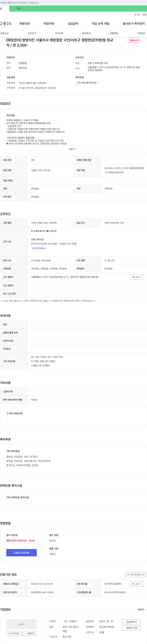The height and width of the screenshot is (644, 147).
Task: Click the info icon next to 주 소정근로시간
Action: click(x=47, y=231)
